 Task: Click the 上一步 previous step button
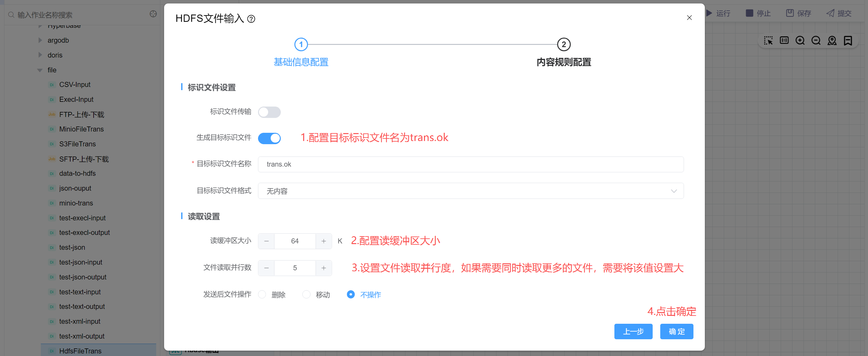(x=633, y=331)
